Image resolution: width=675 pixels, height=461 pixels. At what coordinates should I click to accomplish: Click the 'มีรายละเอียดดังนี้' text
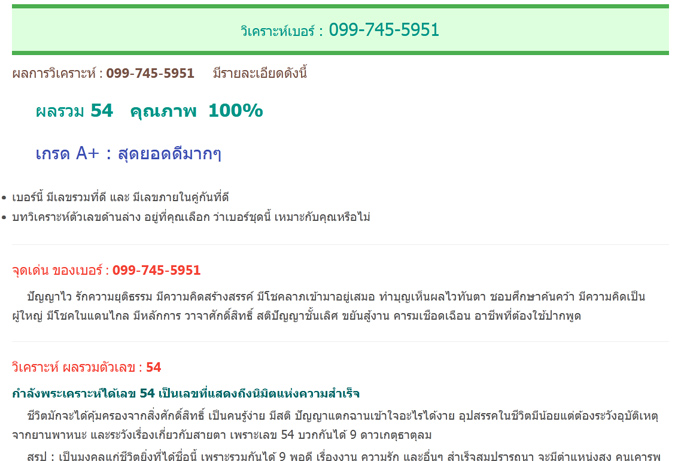260,73
